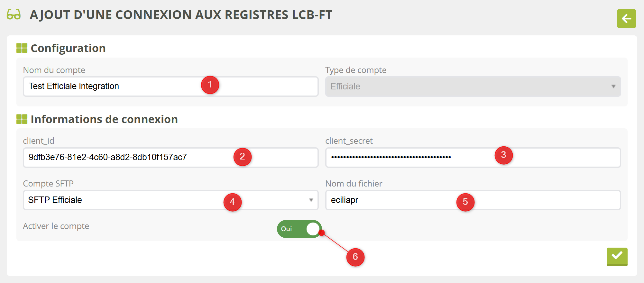Click the grid icon next to Configuration
The width and height of the screenshot is (644, 283).
click(x=22, y=48)
